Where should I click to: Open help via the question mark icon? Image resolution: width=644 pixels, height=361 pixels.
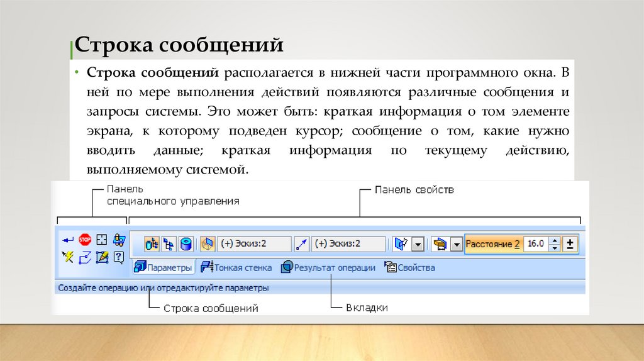tap(119, 257)
